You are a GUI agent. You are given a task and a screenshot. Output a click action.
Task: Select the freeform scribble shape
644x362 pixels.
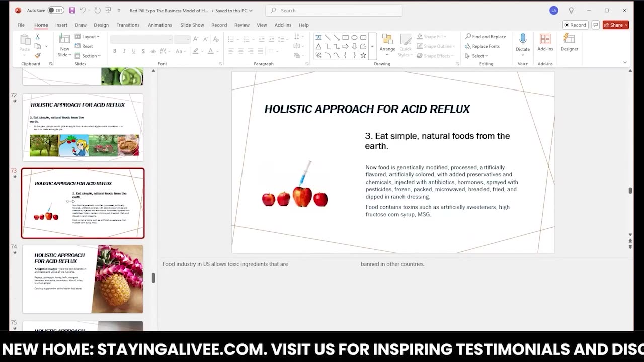pyautogui.click(x=318, y=55)
